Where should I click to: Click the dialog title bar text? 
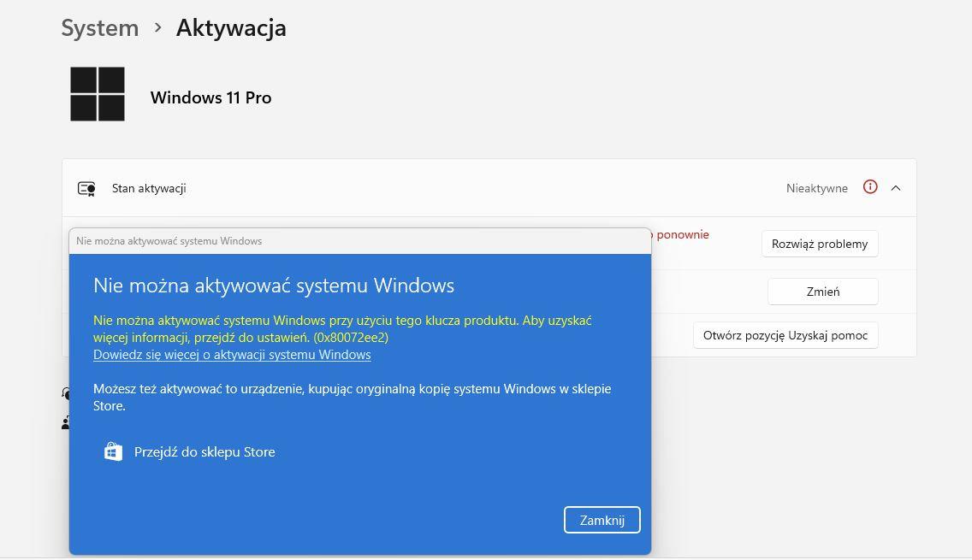[x=169, y=241]
